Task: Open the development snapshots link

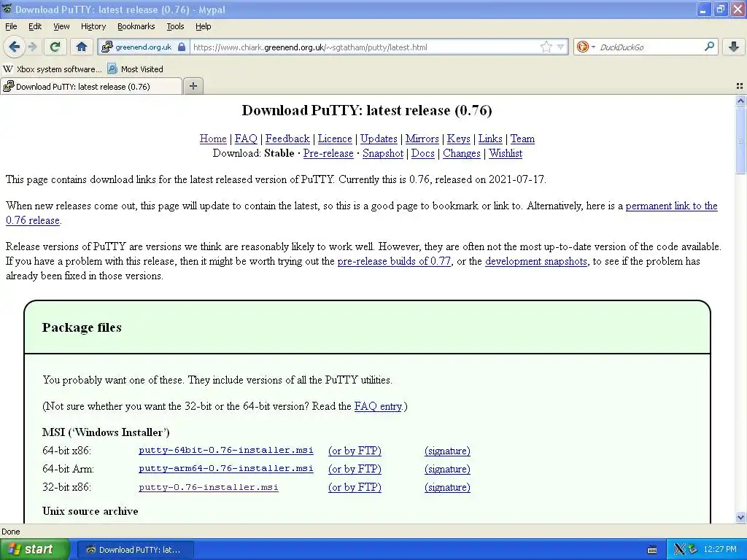Action: coord(536,261)
